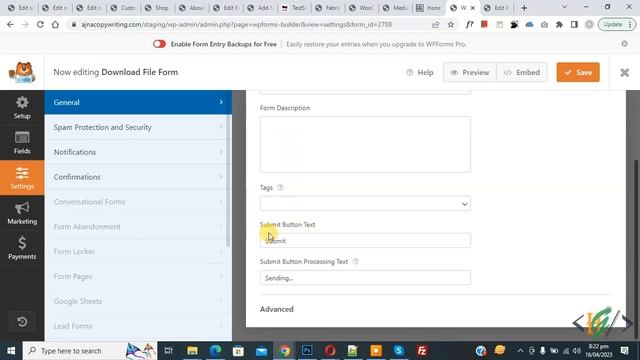Image resolution: width=640 pixels, height=360 pixels.
Task: Click the Embed button
Action: [x=522, y=72]
